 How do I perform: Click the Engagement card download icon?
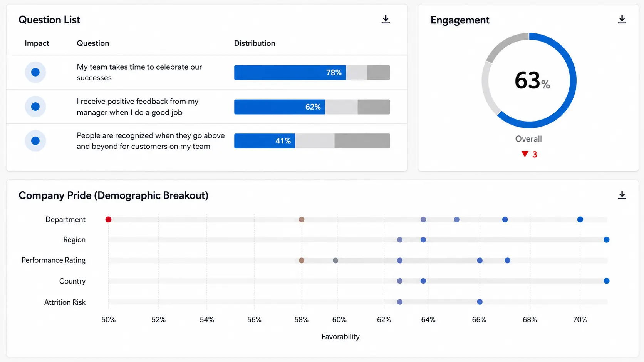click(622, 20)
